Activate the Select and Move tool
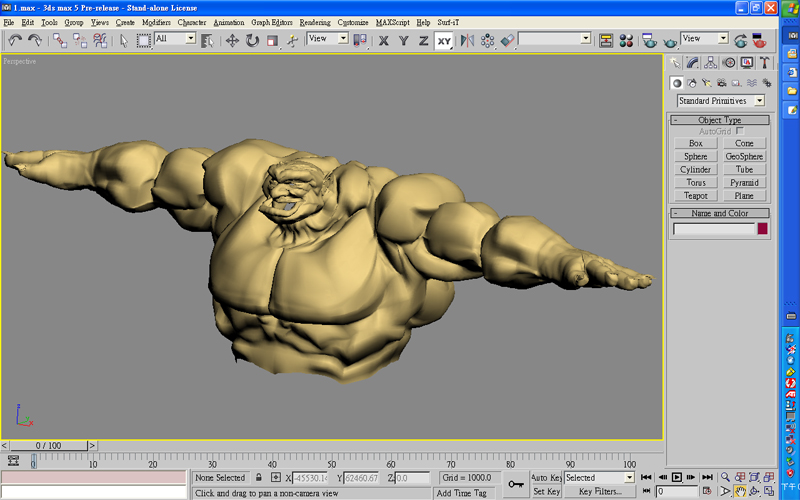Screen dimensions: 800x500 tap(232, 40)
